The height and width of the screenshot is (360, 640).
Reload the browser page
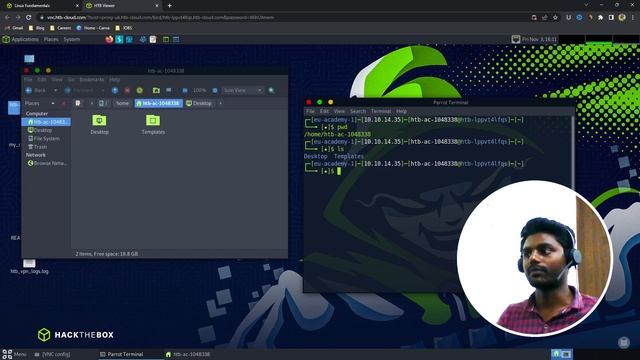pos(29,18)
